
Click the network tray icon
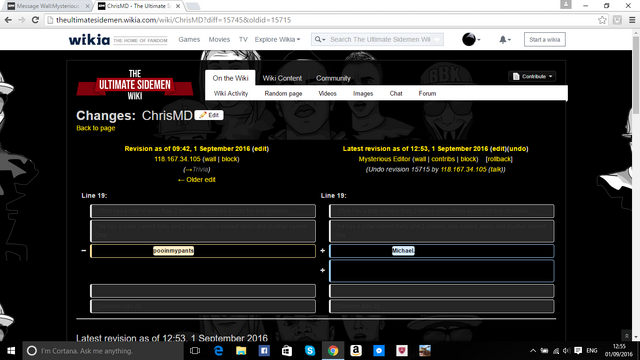[x=556, y=351]
